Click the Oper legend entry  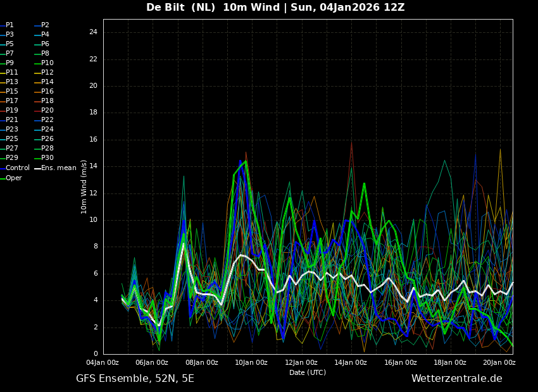click(11, 178)
